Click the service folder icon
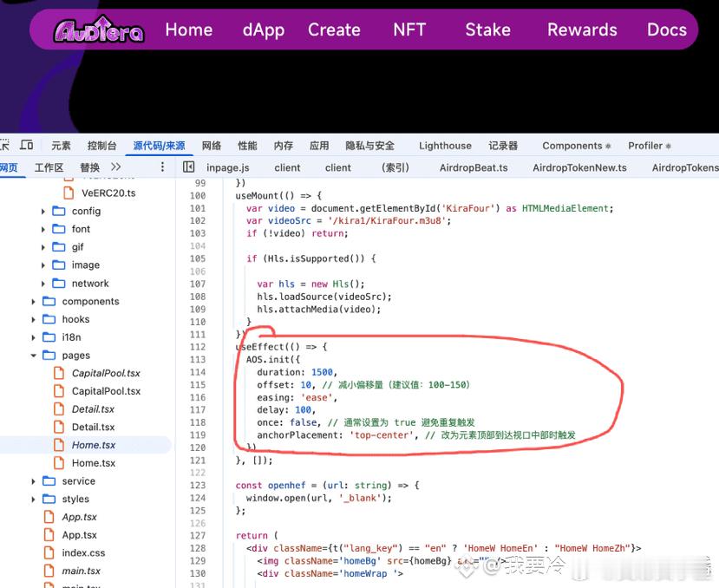The width and height of the screenshot is (719, 588). [x=49, y=480]
